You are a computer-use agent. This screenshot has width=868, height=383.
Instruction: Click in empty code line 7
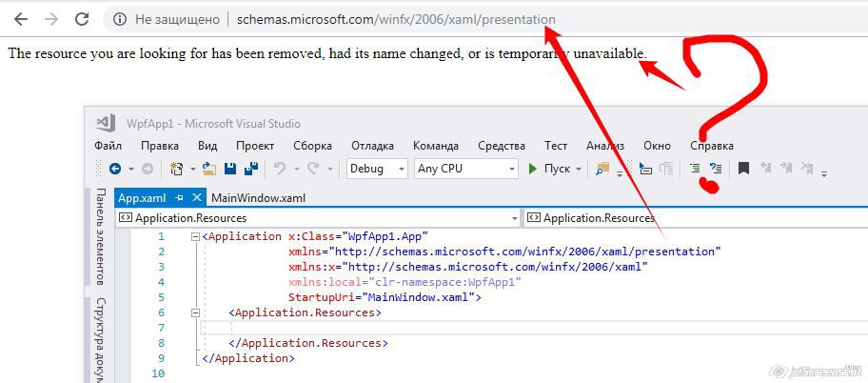pos(534,328)
